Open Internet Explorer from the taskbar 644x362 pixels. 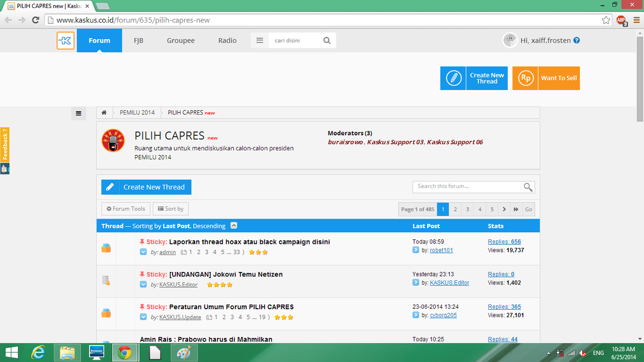click(38, 353)
